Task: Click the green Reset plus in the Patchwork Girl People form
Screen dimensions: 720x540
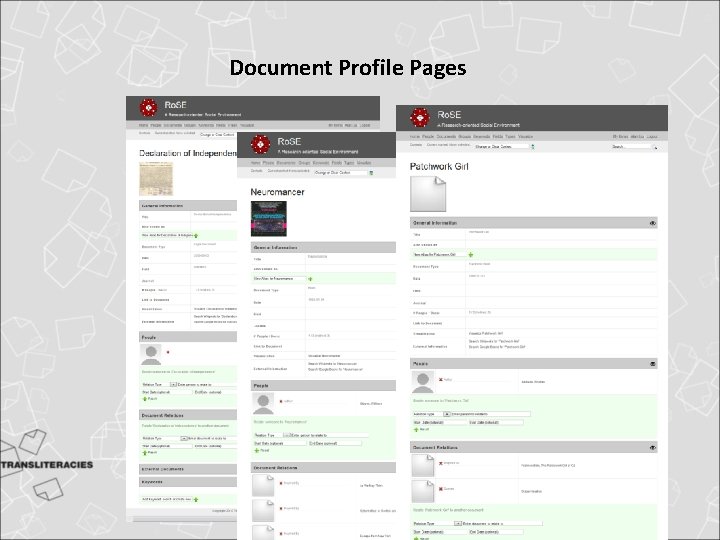Action: 416,429
